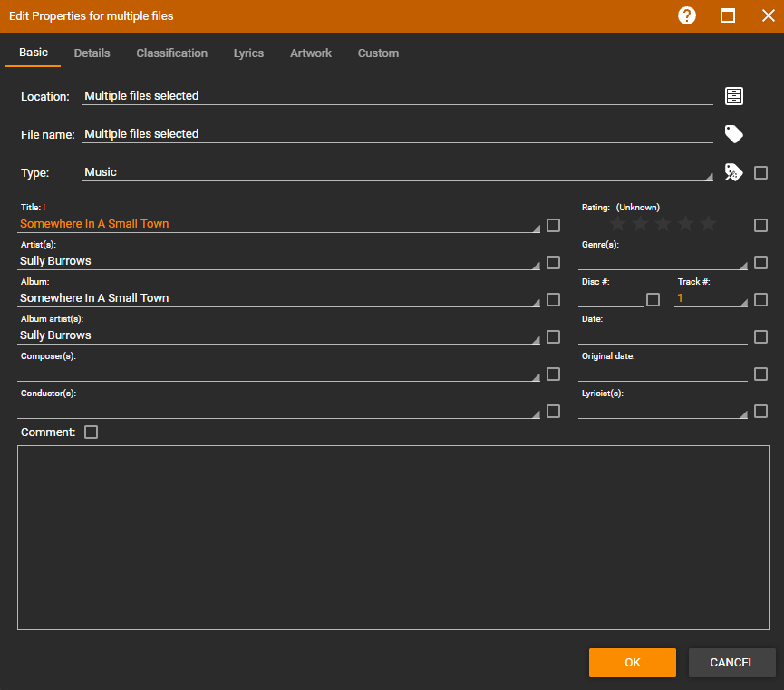This screenshot has height=690, width=784.
Task: Set rating to one star
Action: [x=617, y=224]
